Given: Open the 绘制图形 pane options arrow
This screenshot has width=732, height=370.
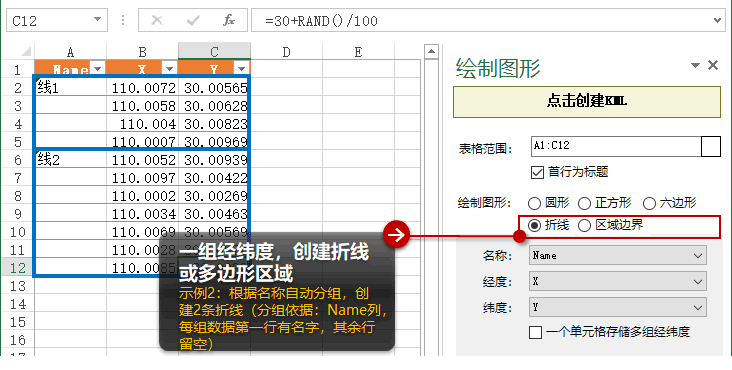Looking at the screenshot, I should tap(696, 65).
